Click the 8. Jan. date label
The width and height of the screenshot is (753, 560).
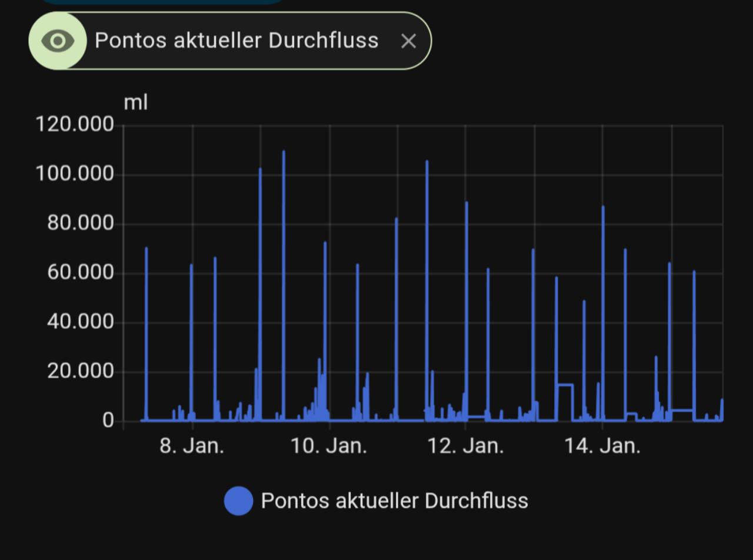click(192, 446)
